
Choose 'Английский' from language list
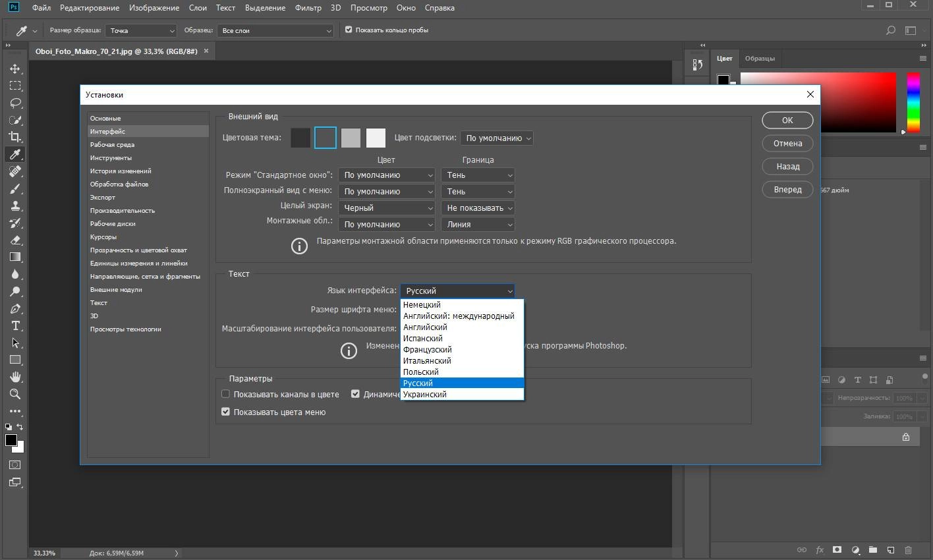coord(462,327)
